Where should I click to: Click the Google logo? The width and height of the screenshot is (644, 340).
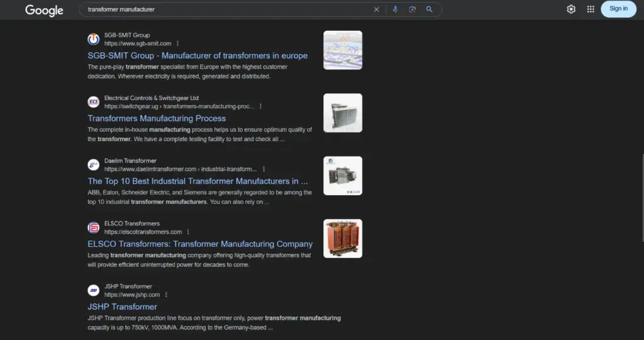(44, 10)
